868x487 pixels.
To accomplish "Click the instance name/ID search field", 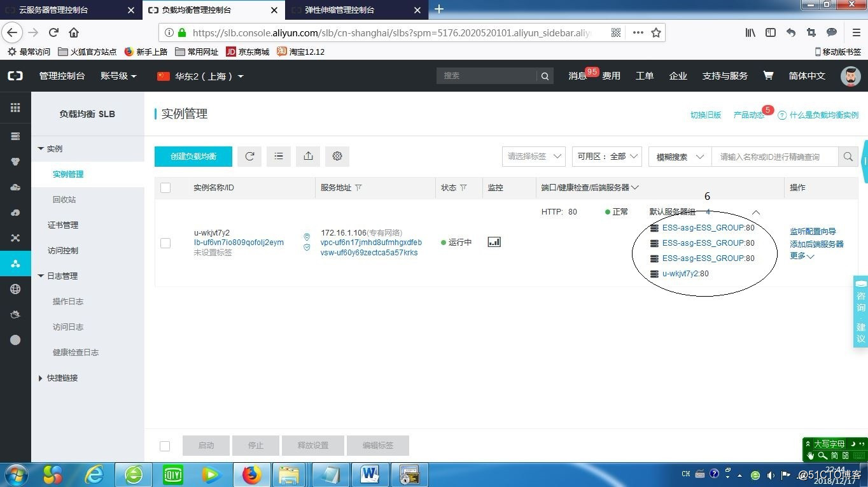I will (x=775, y=157).
